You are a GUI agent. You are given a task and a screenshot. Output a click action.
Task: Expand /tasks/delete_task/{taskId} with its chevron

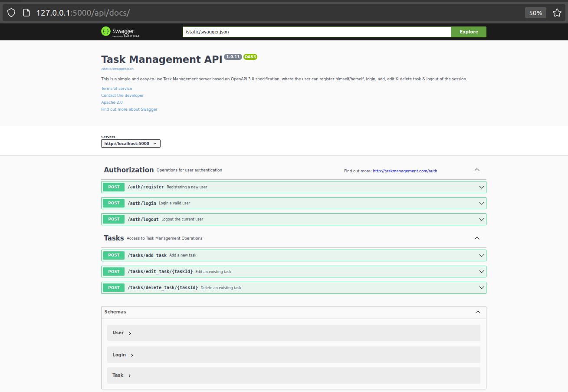click(x=482, y=288)
